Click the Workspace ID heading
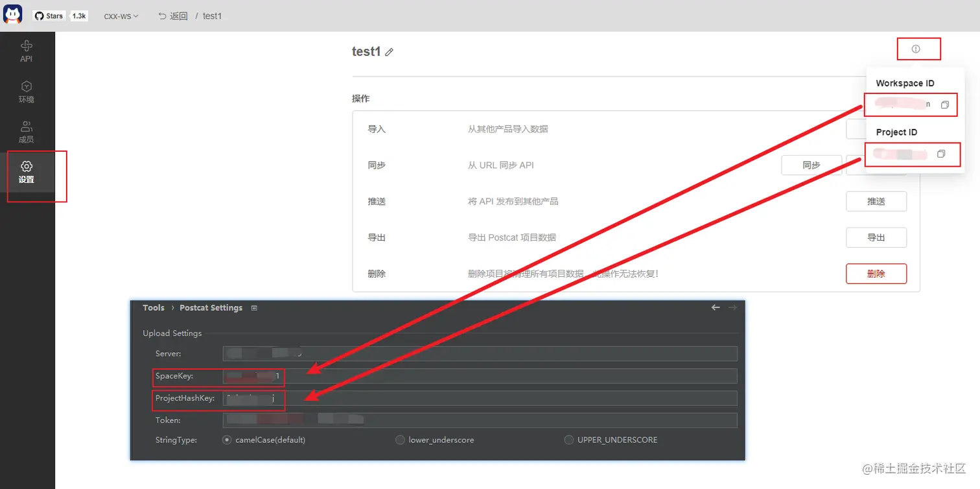Viewport: 980px width, 489px height. click(x=905, y=83)
